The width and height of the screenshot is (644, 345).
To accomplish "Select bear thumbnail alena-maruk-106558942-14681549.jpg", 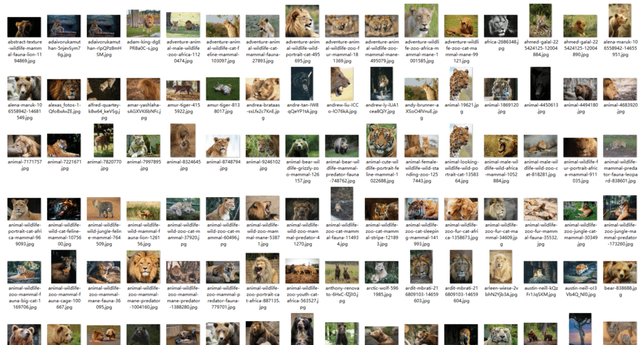I will coord(25,88).
